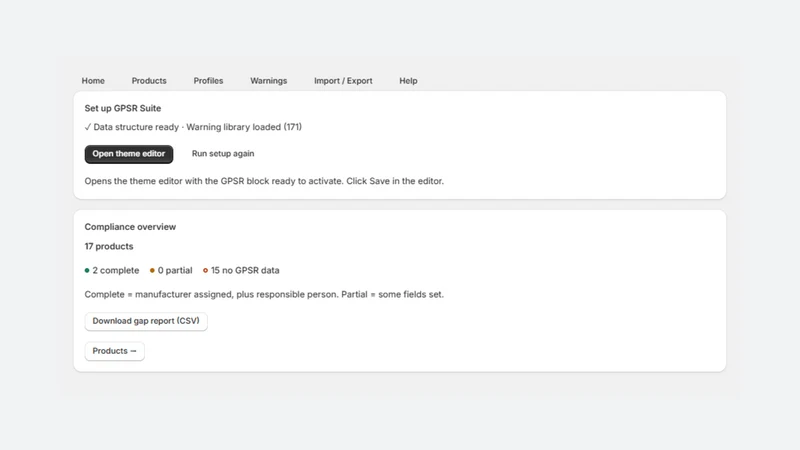Select the Import / Export tab
Image resolution: width=800 pixels, height=450 pixels.
coord(343,81)
